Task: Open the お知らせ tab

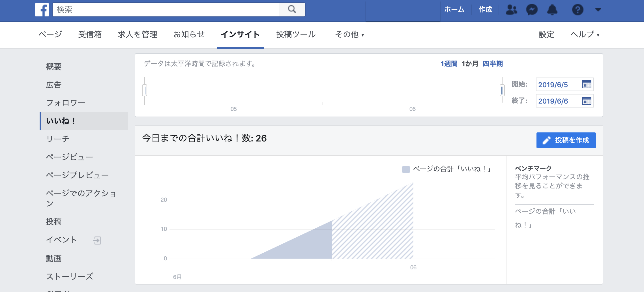Action: [x=189, y=34]
